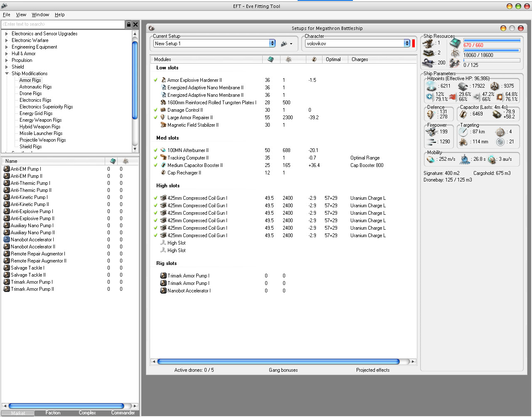Open the Character dropdown showing volovikov

(407, 43)
